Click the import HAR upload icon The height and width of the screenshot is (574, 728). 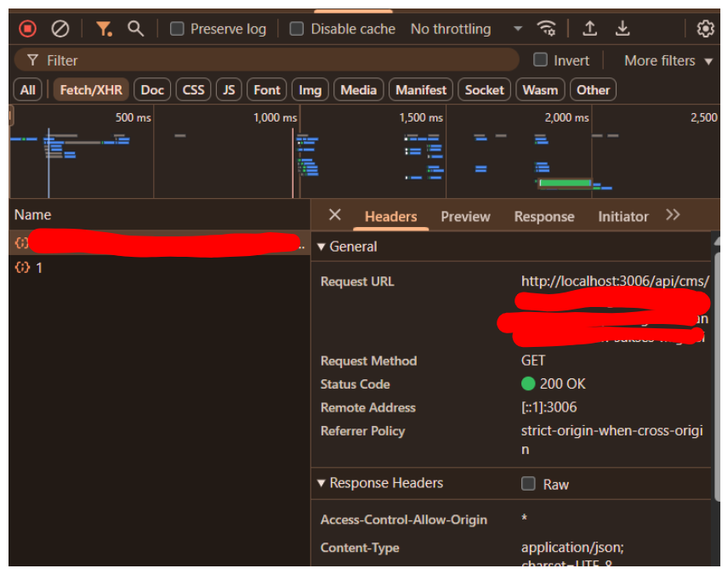pyautogui.click(x=589, y=29)
